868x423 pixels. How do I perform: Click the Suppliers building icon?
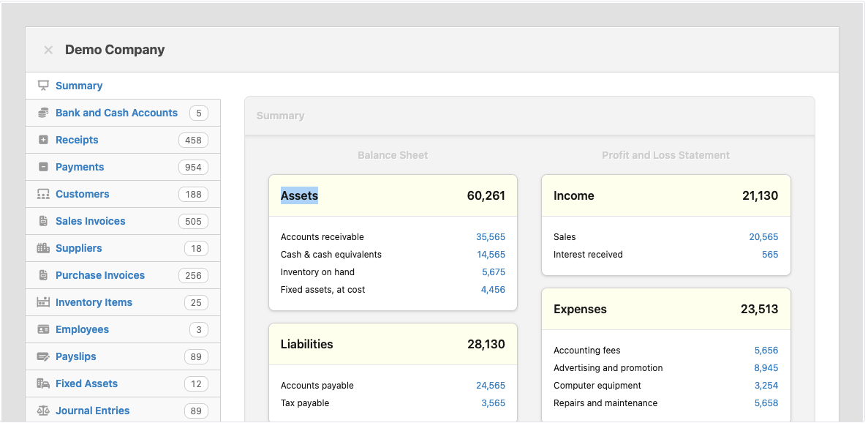tap(43, 248)
